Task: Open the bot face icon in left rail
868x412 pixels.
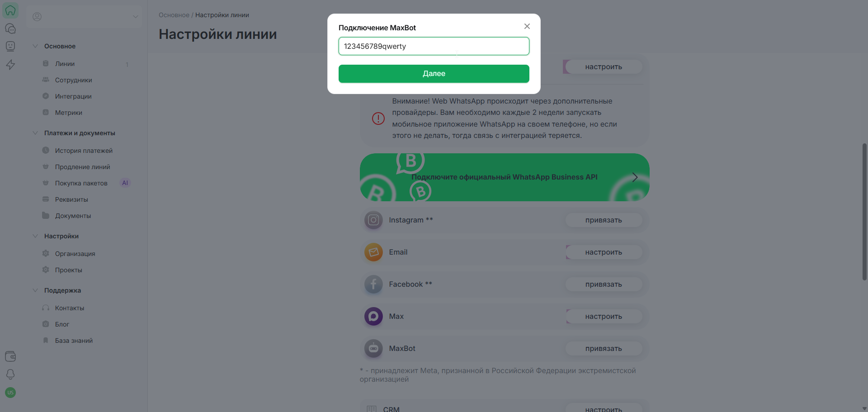Action: point(10,46)
